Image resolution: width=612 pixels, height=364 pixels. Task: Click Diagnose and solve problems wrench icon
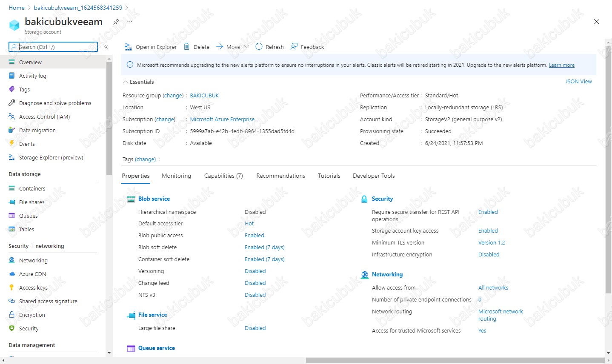click(12, 103)
